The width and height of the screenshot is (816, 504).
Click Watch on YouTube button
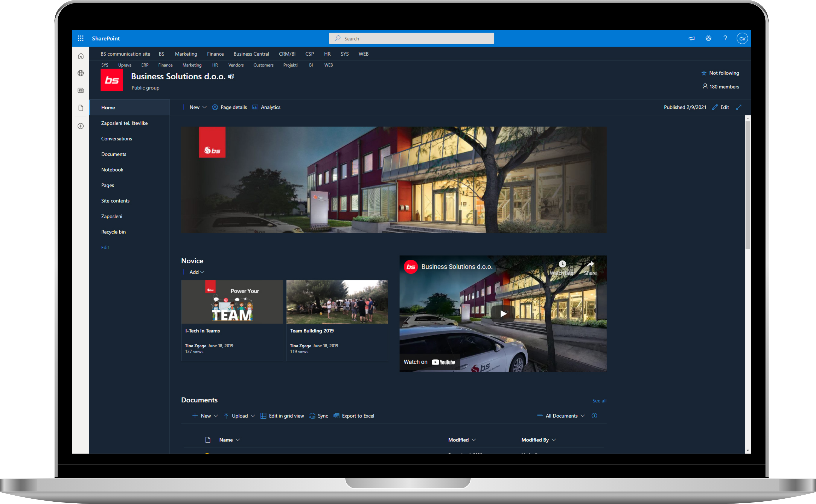coord(429,362)
